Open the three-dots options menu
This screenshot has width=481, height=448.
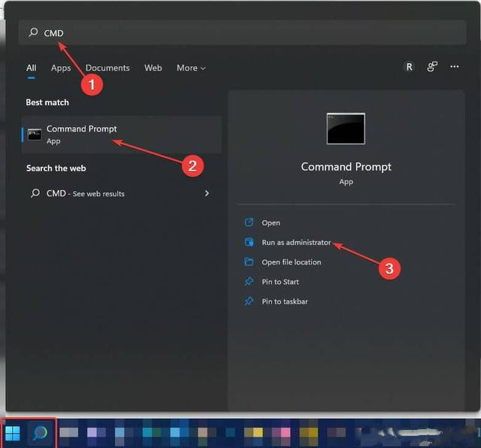(x=454, y=67)
